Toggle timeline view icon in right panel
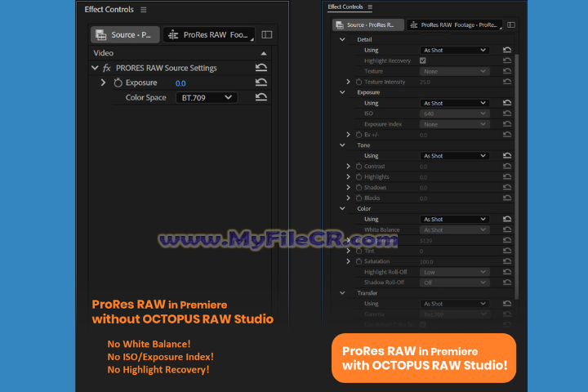The width and height of the screenshot is (588, 392). click(510, 24)
